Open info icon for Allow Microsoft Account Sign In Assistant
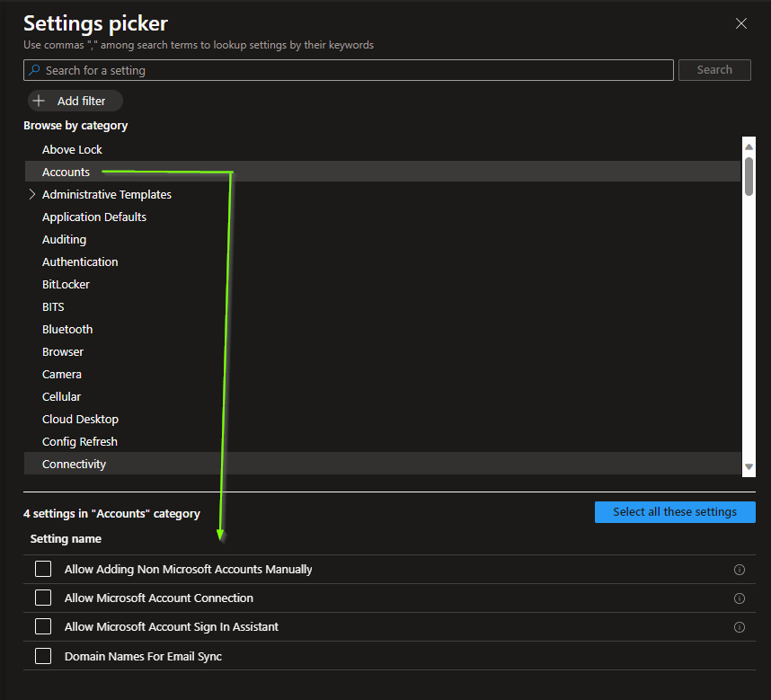Screen dimensions: 771x700 740,627
